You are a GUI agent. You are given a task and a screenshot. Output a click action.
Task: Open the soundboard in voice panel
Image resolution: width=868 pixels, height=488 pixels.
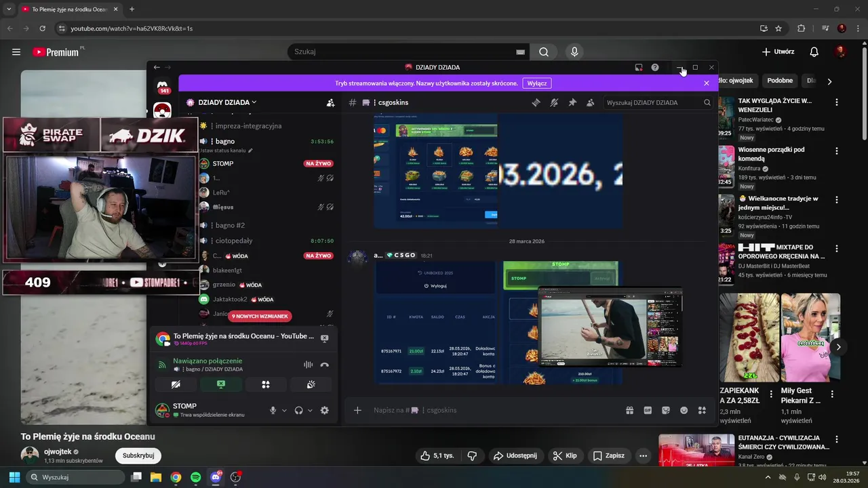(311, 384)
